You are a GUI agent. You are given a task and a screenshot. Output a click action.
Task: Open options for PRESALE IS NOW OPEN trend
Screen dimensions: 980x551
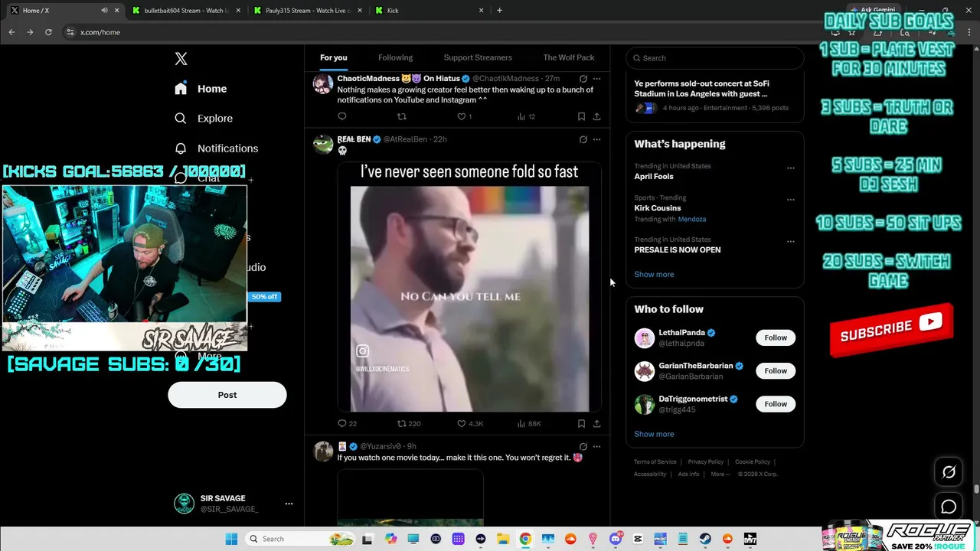point(791,242)
